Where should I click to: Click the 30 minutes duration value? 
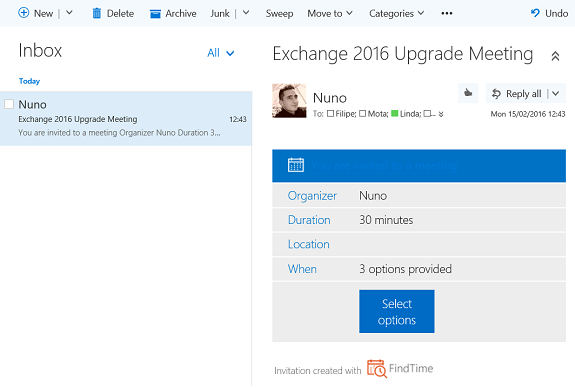click(x=386, y=220)
